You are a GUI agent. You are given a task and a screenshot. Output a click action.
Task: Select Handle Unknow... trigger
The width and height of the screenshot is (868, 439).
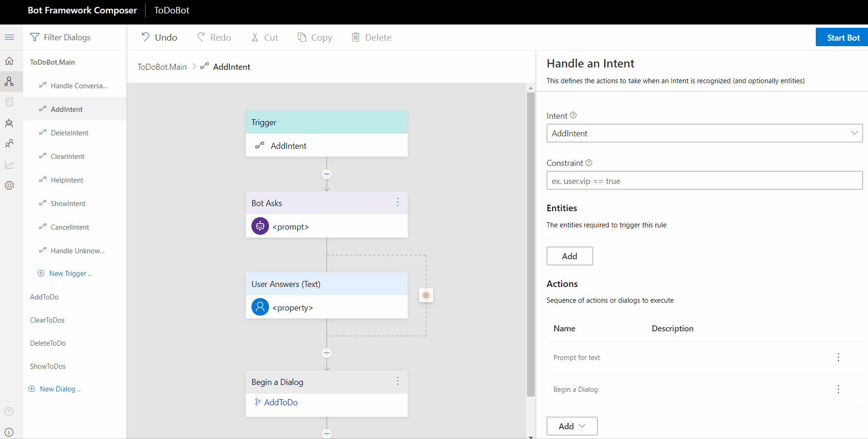75,251
